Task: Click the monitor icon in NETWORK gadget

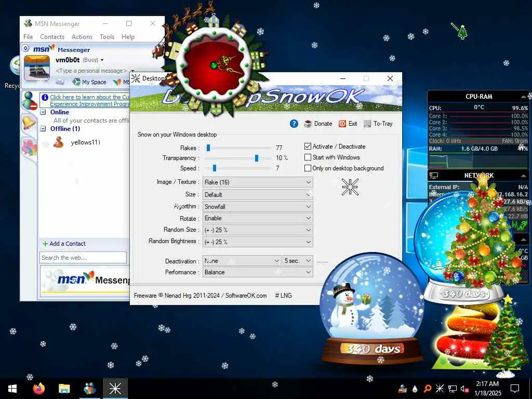Action: [x=434, y=176]
